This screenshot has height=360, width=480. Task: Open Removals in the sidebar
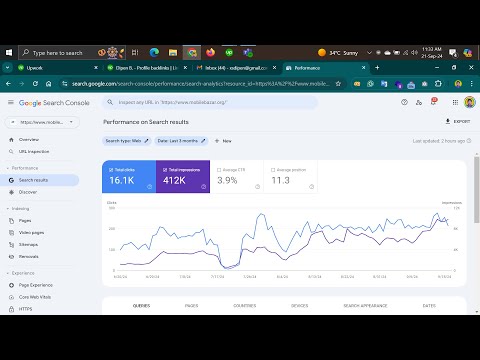point(28,257)
